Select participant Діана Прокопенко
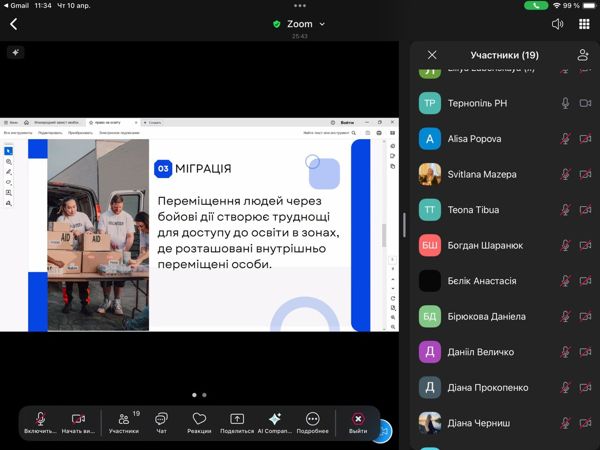 pos(504,388)
